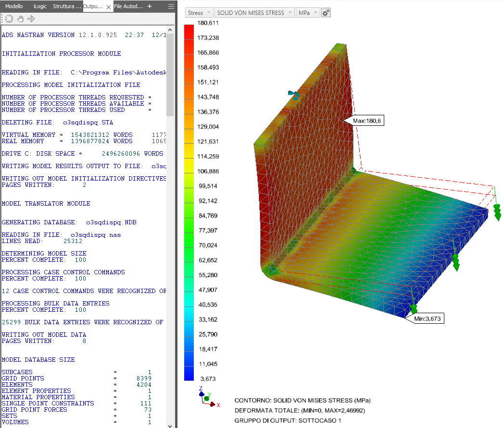This screenshot has width=504, height=428.
Task: Open the SOLID VON MISES STRESS dropdown
Action: click(x=255, y=12)
